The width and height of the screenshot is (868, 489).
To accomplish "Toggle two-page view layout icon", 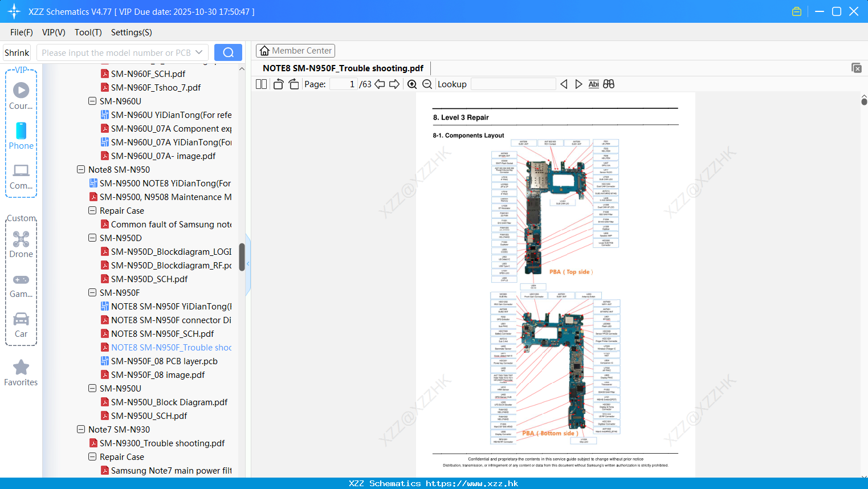I will click(261, 84).
